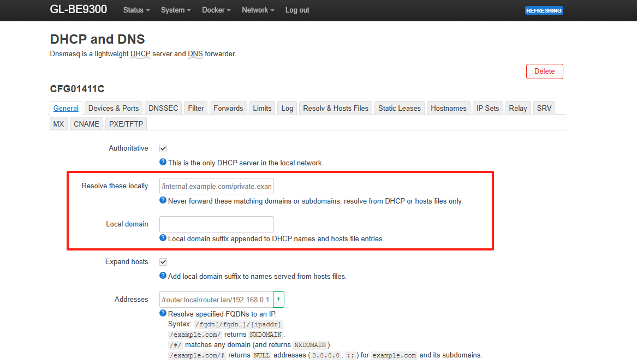Click the Log out link

(297, 10)
